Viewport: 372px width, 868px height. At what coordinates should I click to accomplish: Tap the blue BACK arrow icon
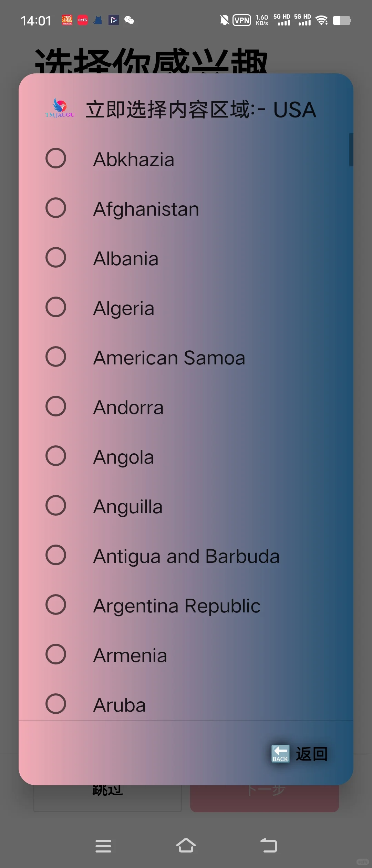click(280, 754)
